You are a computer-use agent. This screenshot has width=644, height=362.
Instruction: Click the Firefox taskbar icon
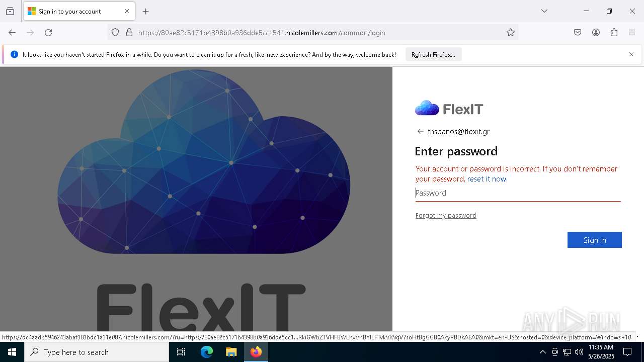pyautogui.click(x=256, y=352)
